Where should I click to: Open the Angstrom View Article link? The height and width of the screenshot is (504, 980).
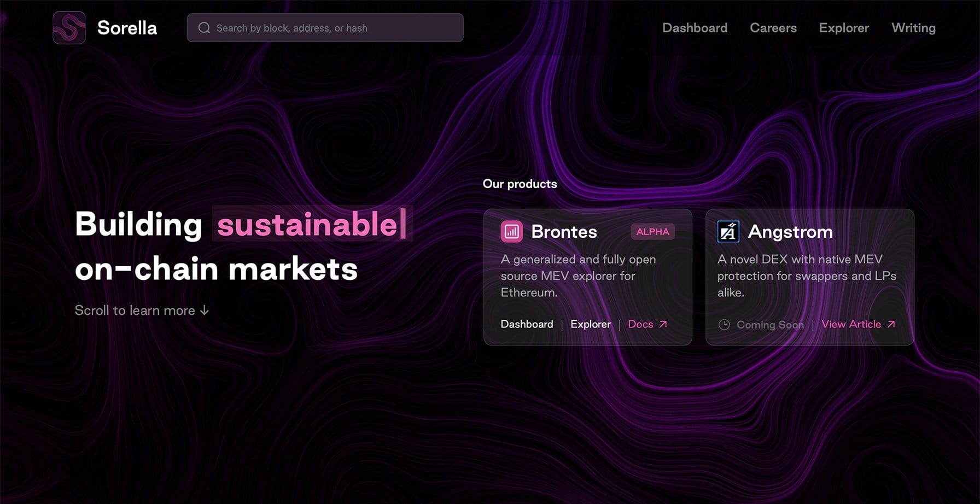[851, 324]
